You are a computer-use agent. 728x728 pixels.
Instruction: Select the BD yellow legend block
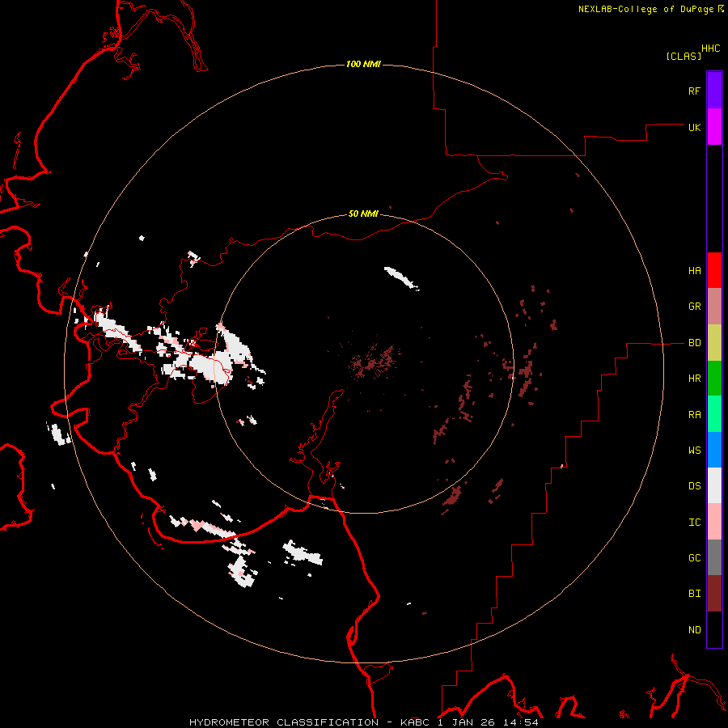pos(714,343)
